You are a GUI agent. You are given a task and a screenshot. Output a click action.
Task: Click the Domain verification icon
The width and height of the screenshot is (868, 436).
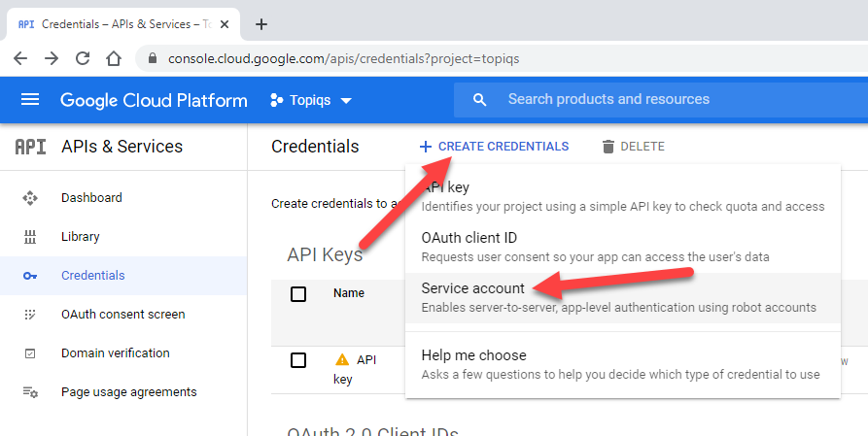pos(30,353)
